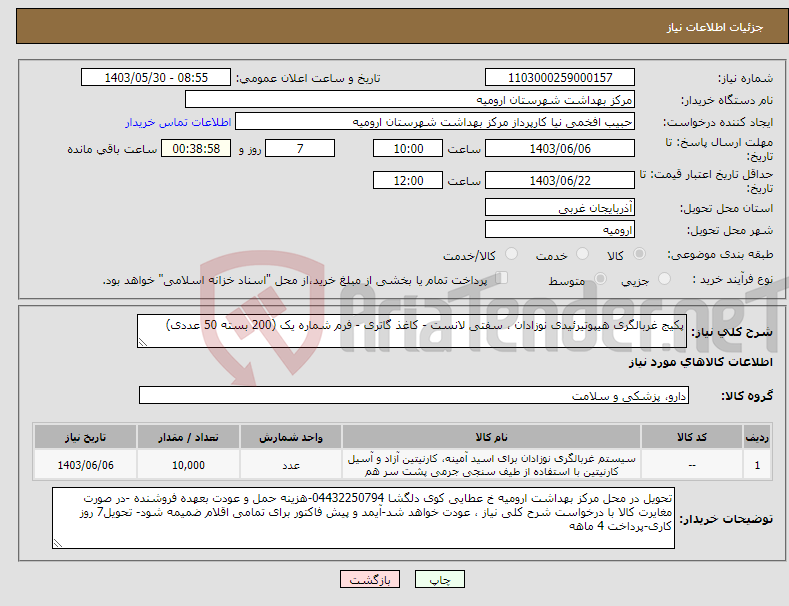Choose the متوسط purchase type radio
This screenshot has height=606, width=789.
point(600,278)
